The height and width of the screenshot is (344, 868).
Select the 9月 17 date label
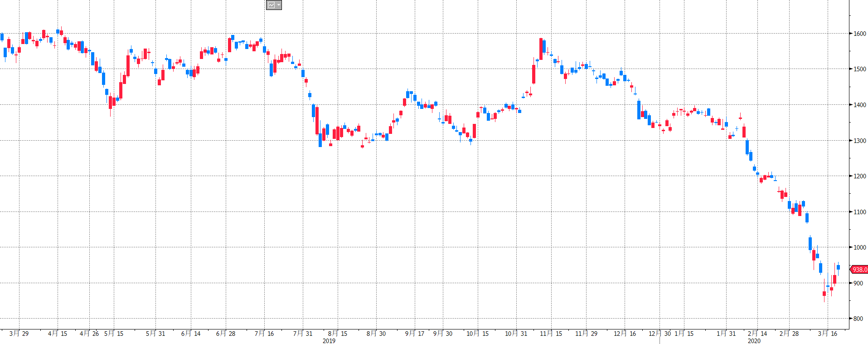click(x=415, y=334)
